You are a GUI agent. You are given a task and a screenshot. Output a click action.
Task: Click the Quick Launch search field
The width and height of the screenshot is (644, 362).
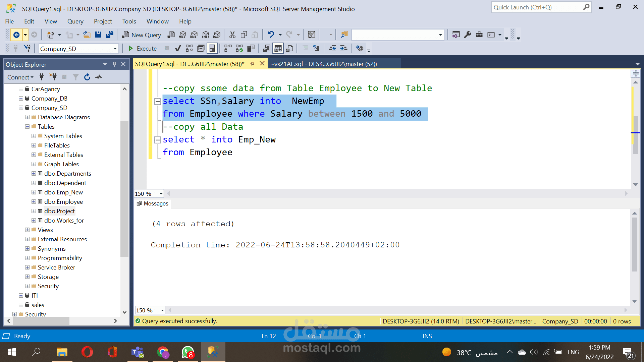point(537,7)
